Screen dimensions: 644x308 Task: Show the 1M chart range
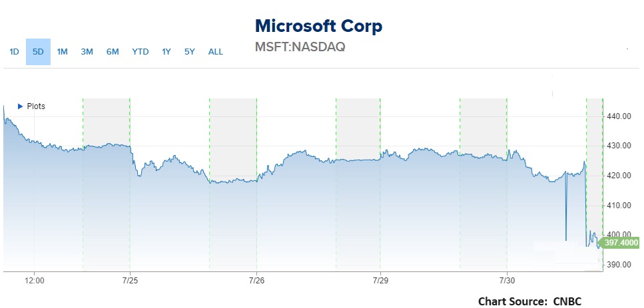pyautogui.click(x=62, y=52)
